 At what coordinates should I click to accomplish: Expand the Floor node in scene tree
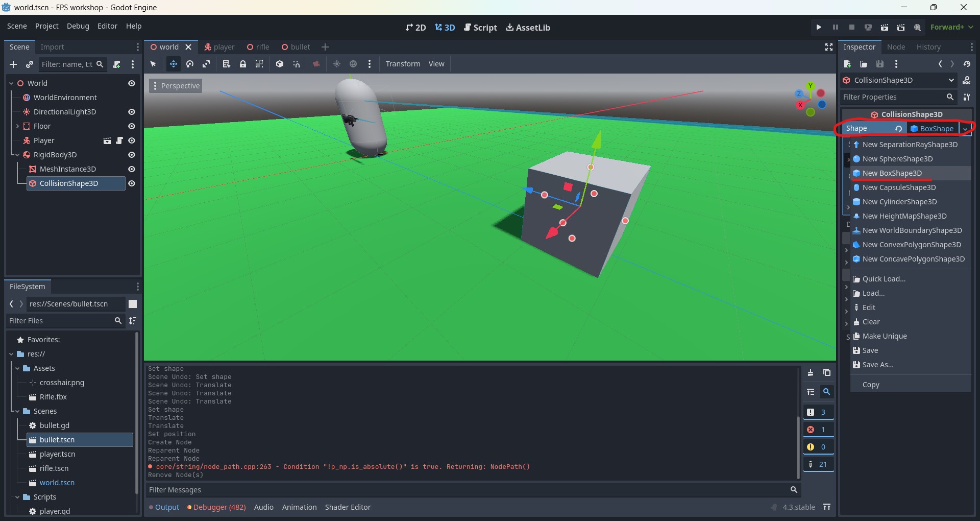click(17, 126)
